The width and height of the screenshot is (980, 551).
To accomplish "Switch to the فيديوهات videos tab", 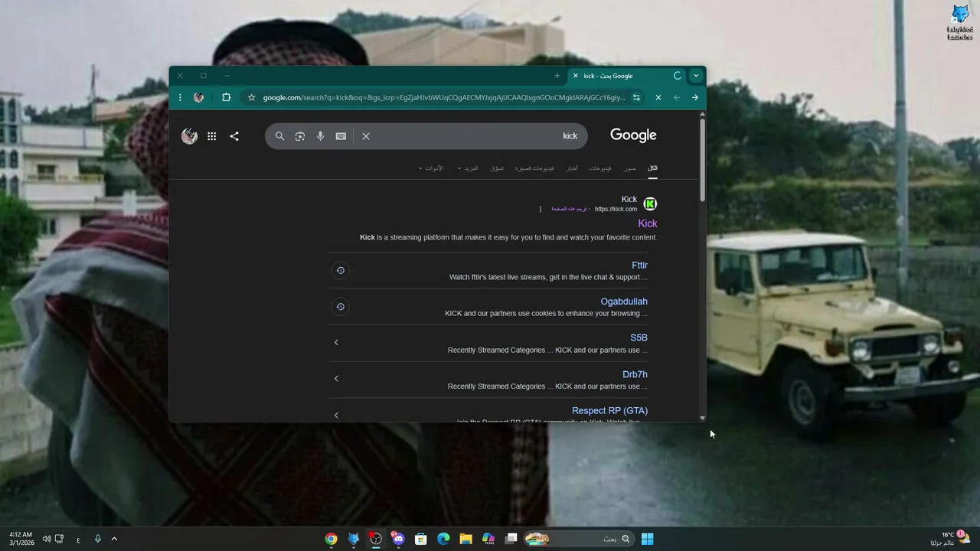I will [600, 168].
